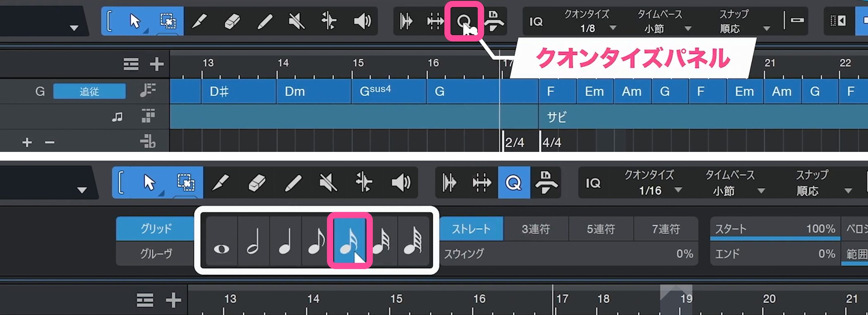This screenshot has height=315, width=868.
Task: Select the eighth note quantize value
Action: (317, 241)
